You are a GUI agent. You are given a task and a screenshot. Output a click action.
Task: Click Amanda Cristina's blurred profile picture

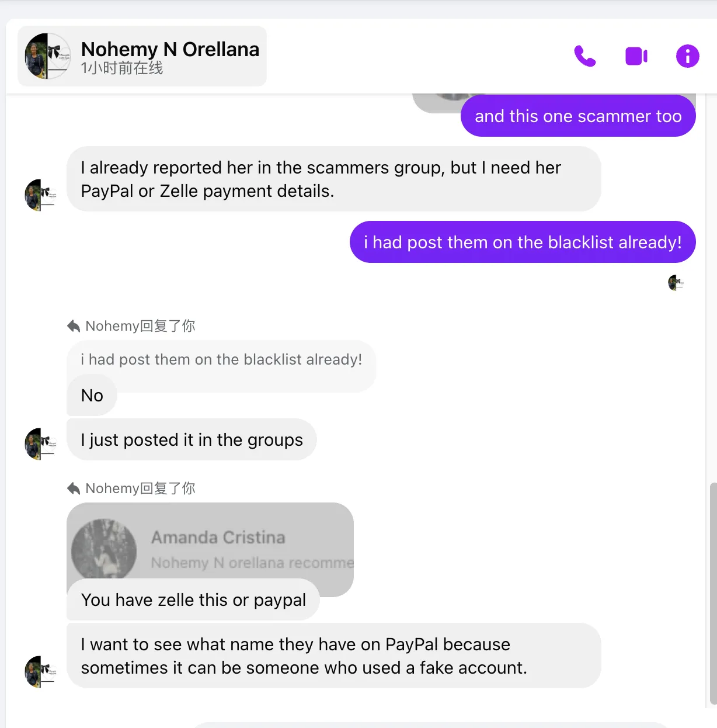(x=104, y=549)
